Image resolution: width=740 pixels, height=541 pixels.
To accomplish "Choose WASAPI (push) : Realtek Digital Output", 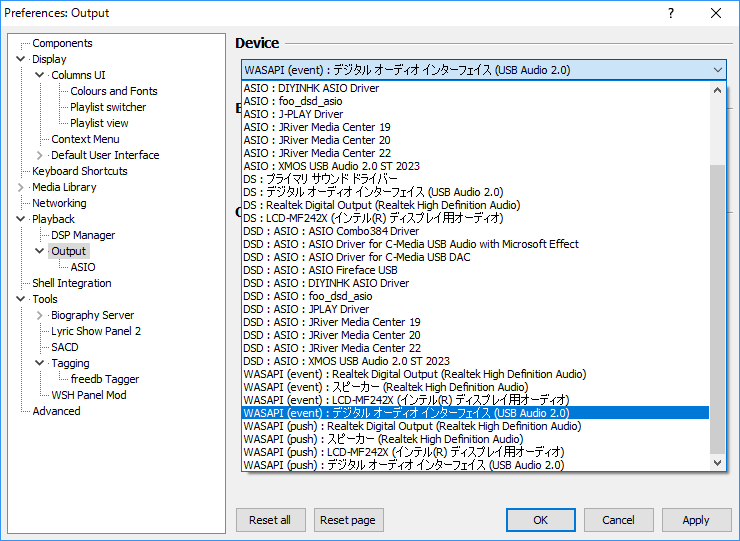I will click(475, 426).
